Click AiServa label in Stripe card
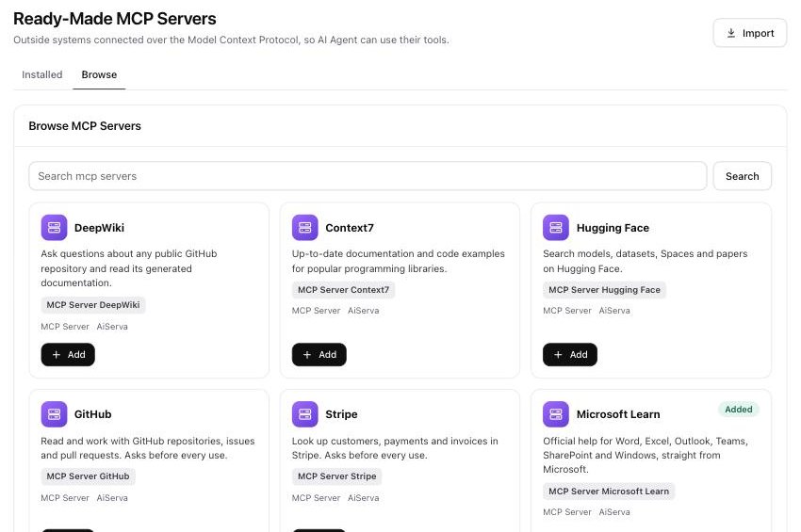Viewport: 801px width, 532px height. click(x=363, y=498)
